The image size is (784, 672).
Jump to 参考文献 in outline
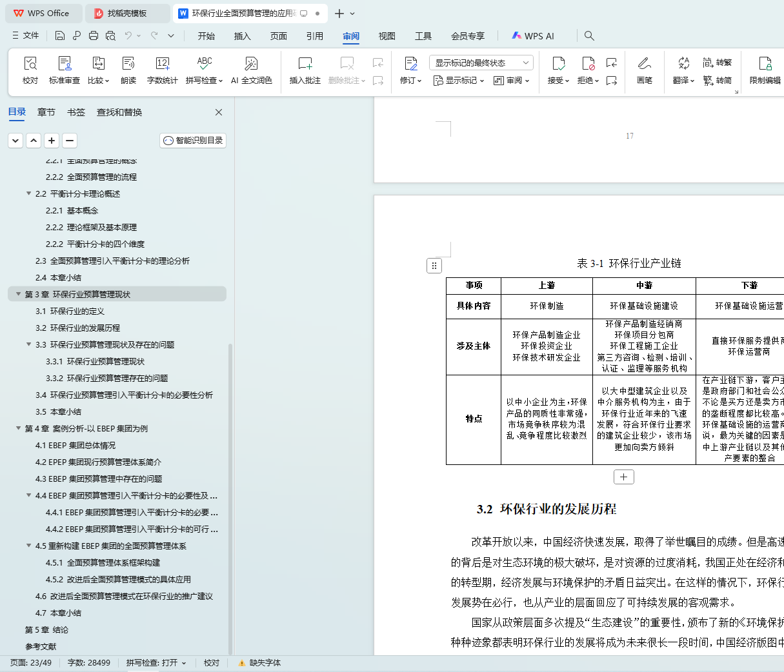[x=41, y=646]
